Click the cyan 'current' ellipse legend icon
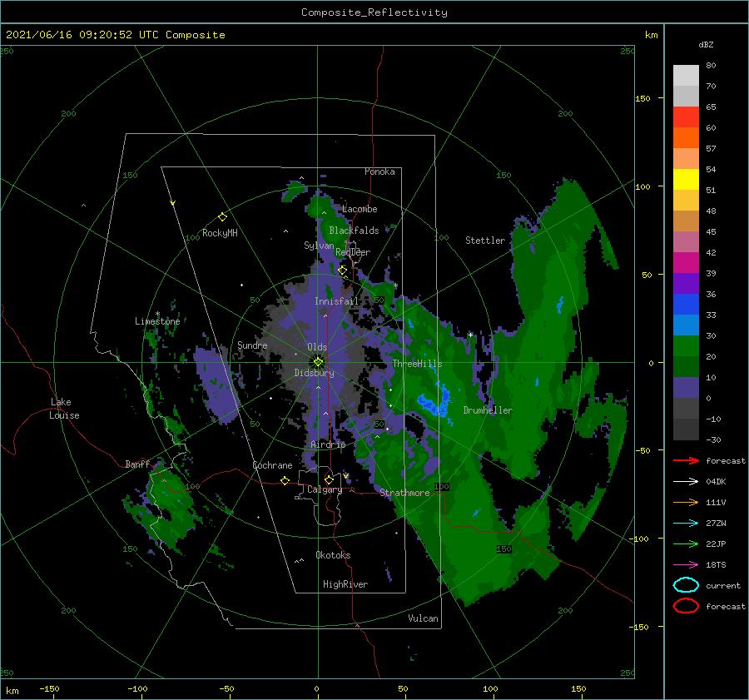Viewport: 749px width, 700px height. [686, 585]
